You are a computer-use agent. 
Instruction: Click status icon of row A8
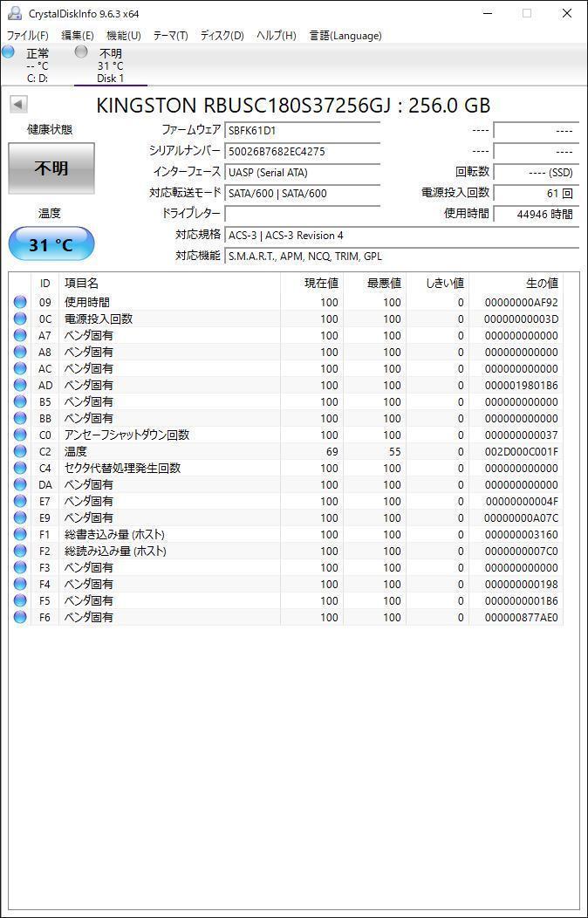coord(20,352)
